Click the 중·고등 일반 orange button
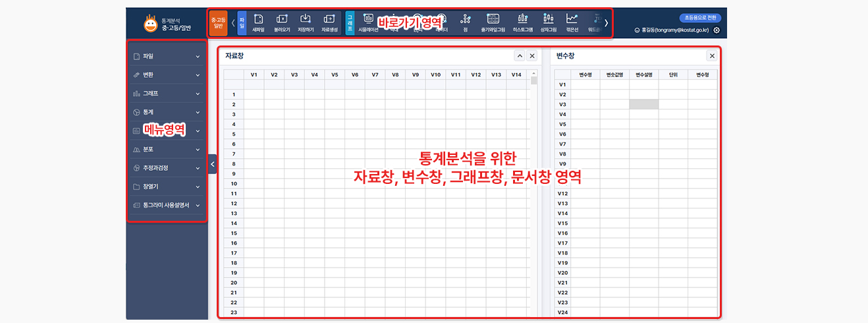 pos(218,22)
